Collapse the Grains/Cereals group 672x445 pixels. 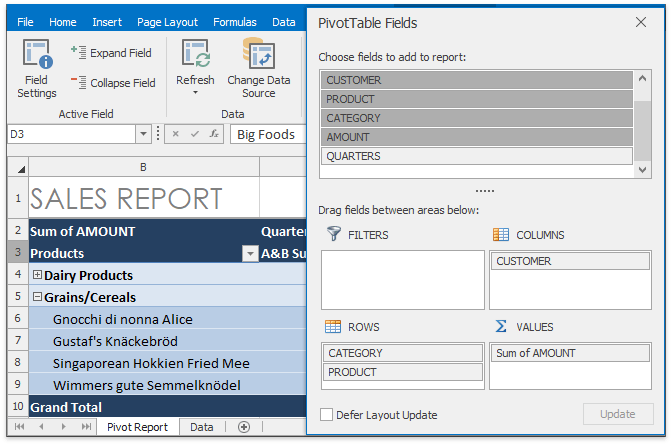pyautogui.click(x=37, y=297)
